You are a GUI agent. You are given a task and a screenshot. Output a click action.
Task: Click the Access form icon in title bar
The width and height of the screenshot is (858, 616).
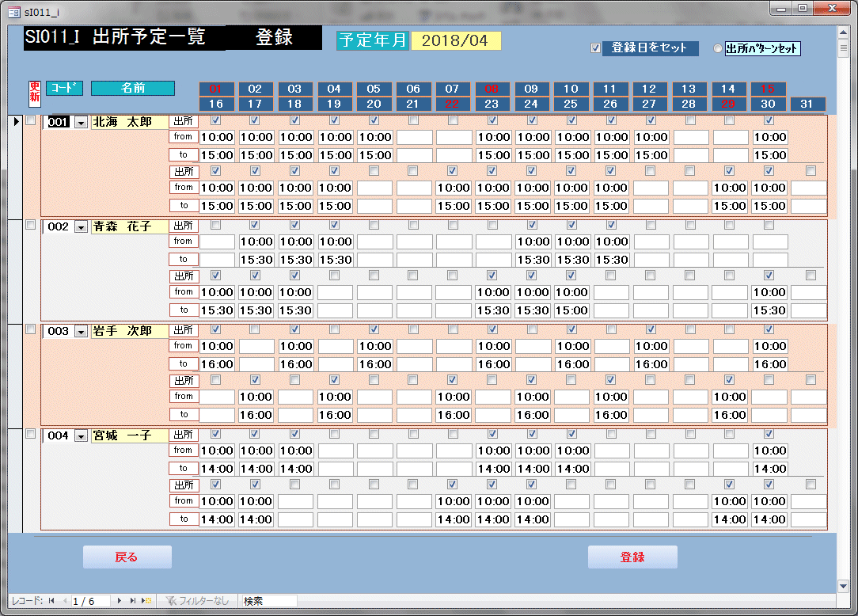pos(13,9)
